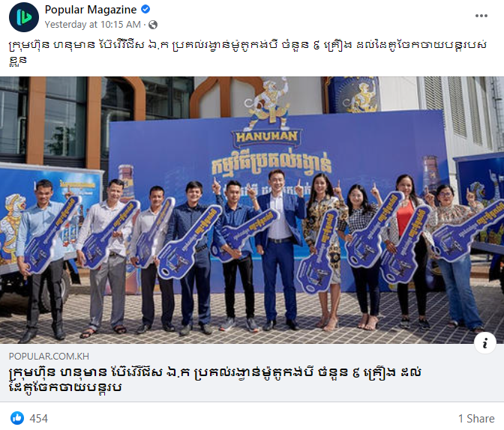This screenshot has width=504, height=430.
Task: Open the 1 Share list
Action: 476,419
